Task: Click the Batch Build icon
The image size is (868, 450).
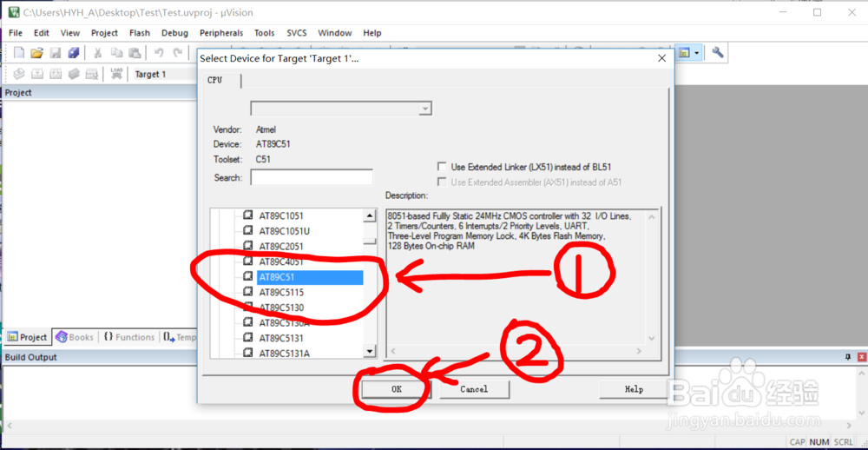Action: (74, 74)
